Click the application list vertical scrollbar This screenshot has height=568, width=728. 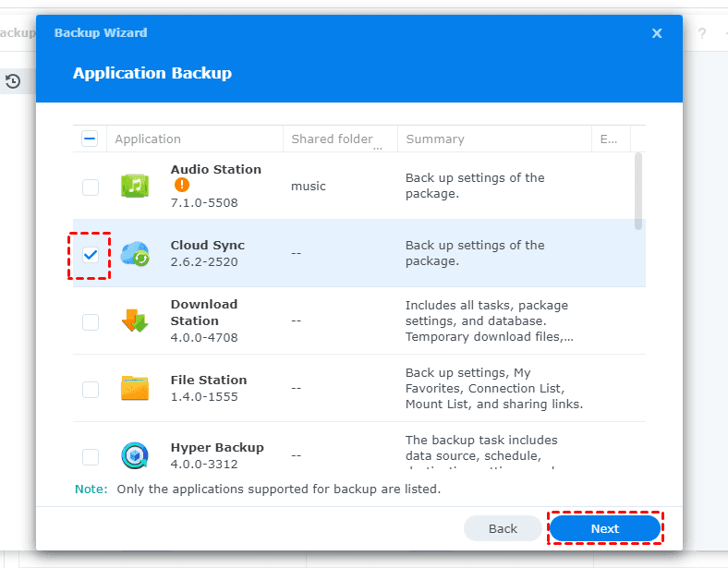pyautogui.click(x=638, y=191)
